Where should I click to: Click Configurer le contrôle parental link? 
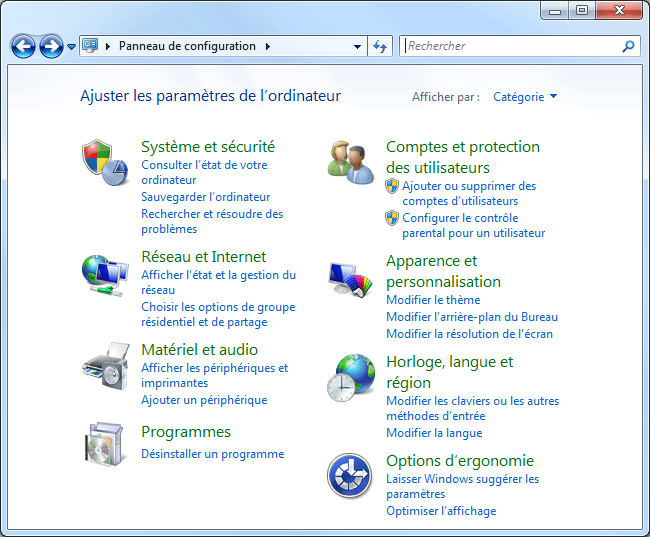[x=473, y=225]
